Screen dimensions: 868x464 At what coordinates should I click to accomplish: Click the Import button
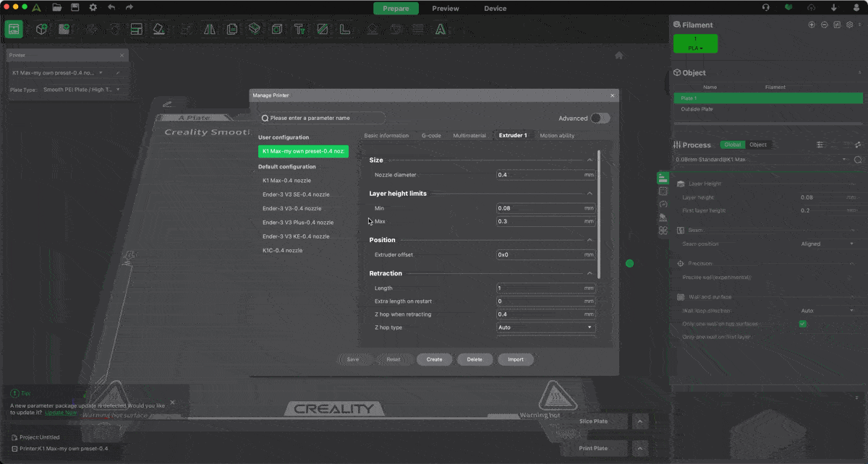(x=515, y=359)
